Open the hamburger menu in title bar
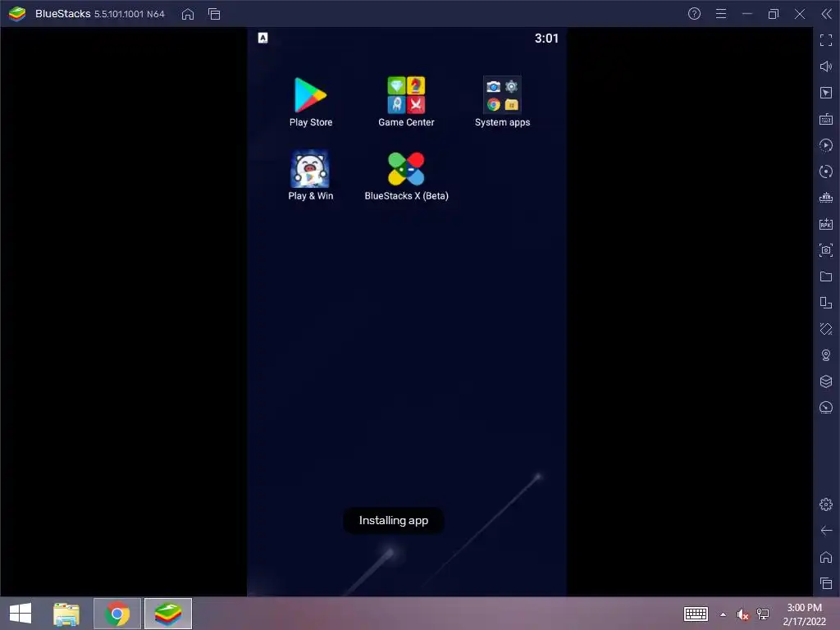This screenshot has height=630, width=840. tap(721, 14)
